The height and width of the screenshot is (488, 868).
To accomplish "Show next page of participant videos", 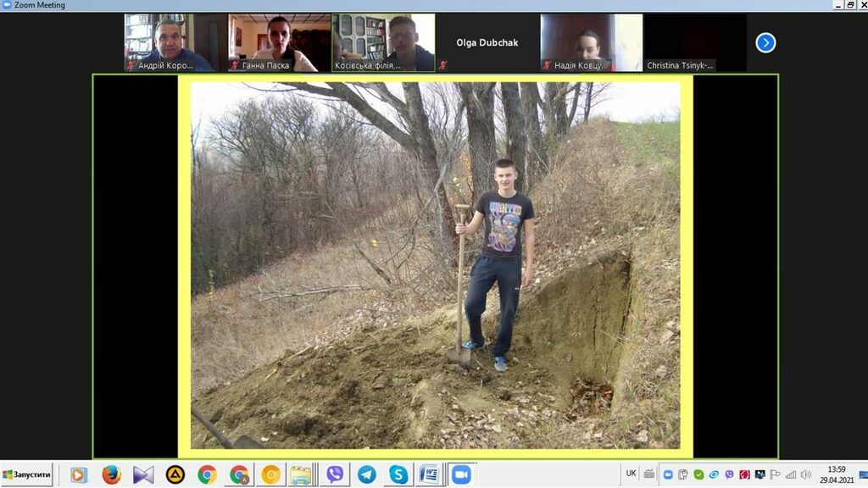I will click(x=765, y=42).
